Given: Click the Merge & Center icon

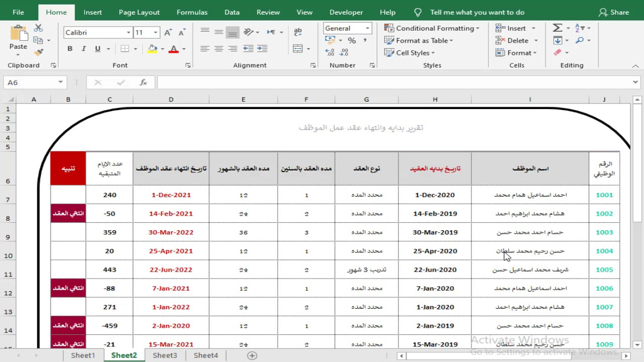Looking at the screenshot, I should [x=298, y=49].
